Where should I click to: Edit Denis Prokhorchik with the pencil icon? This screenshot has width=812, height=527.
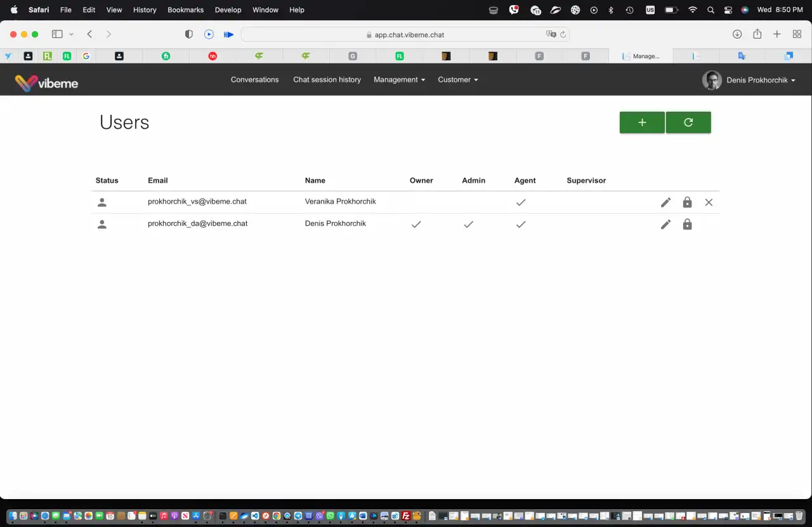(665, 224)
